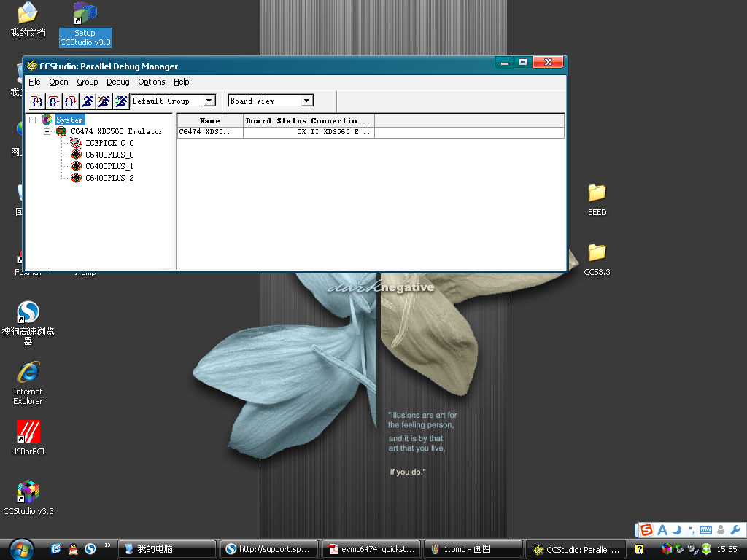747x560 pixels.
Task: Open the File menu
Action: 34,82
